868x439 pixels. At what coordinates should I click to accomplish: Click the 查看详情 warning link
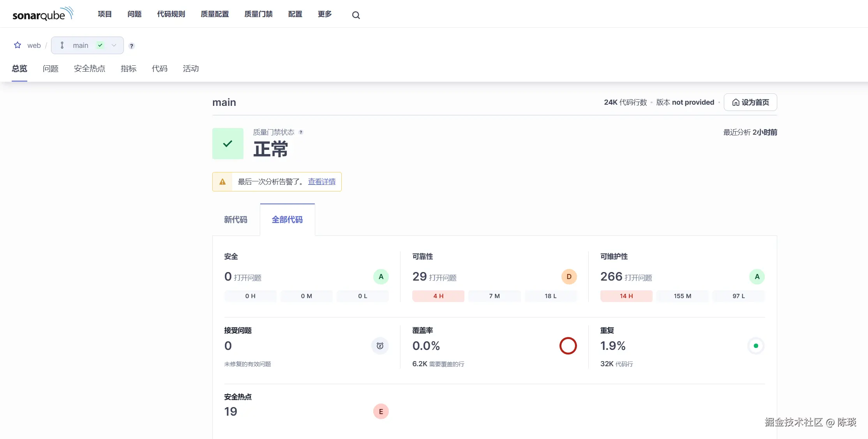(322, 182)
